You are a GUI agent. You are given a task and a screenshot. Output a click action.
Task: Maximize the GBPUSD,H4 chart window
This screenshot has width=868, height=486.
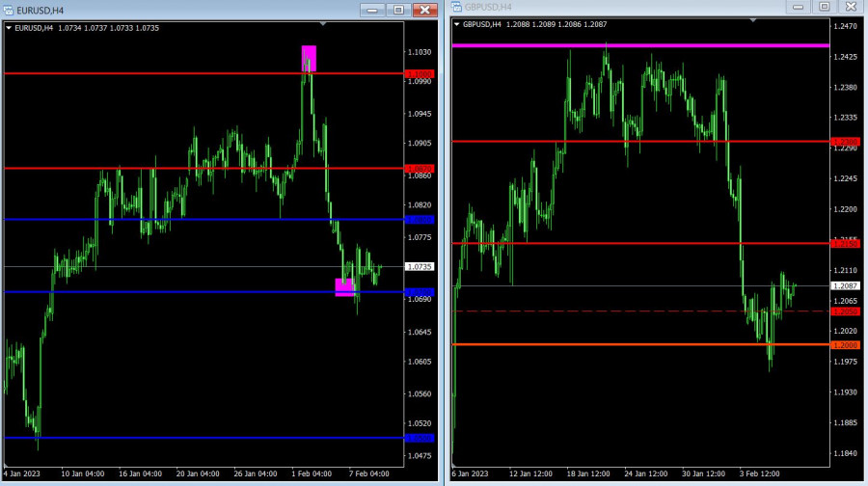click(x=823, y=7)
